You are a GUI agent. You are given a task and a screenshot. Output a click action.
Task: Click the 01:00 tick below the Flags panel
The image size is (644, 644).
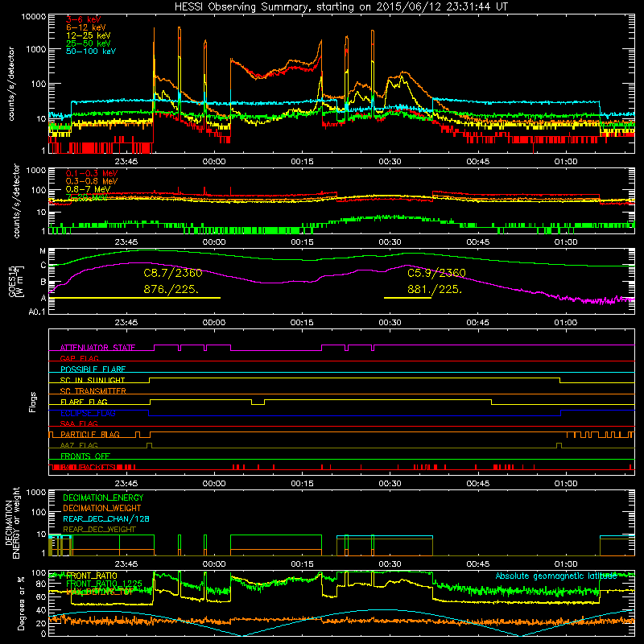click(x=566, y=484)
